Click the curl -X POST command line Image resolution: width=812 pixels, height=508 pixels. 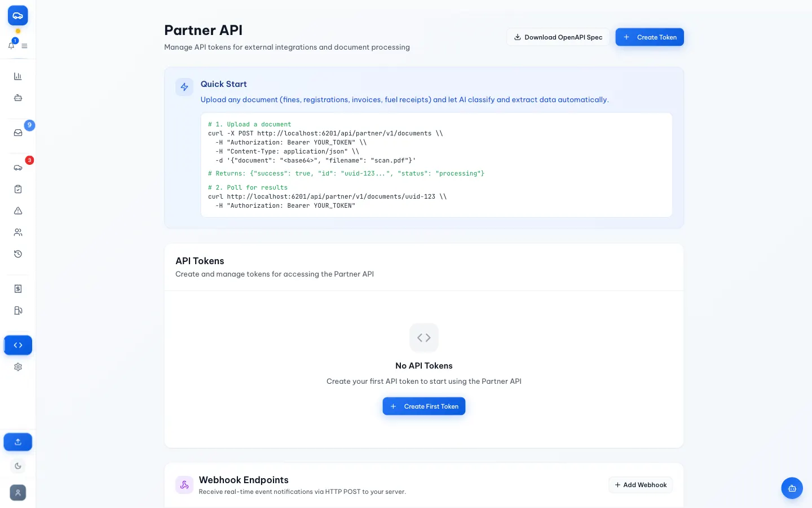click(x=325, y=133)
